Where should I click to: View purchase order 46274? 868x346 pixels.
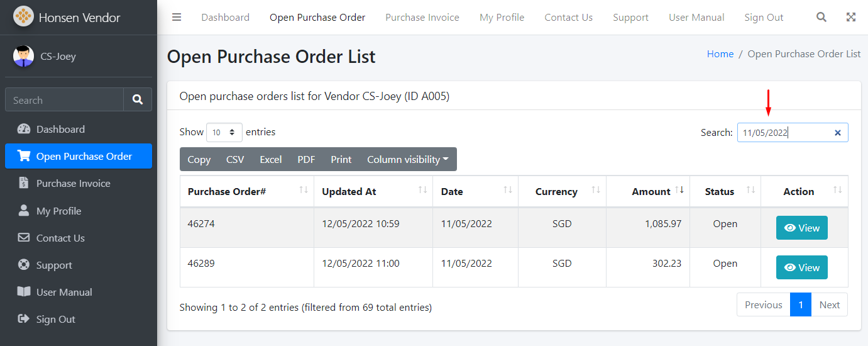click(801, 228)
